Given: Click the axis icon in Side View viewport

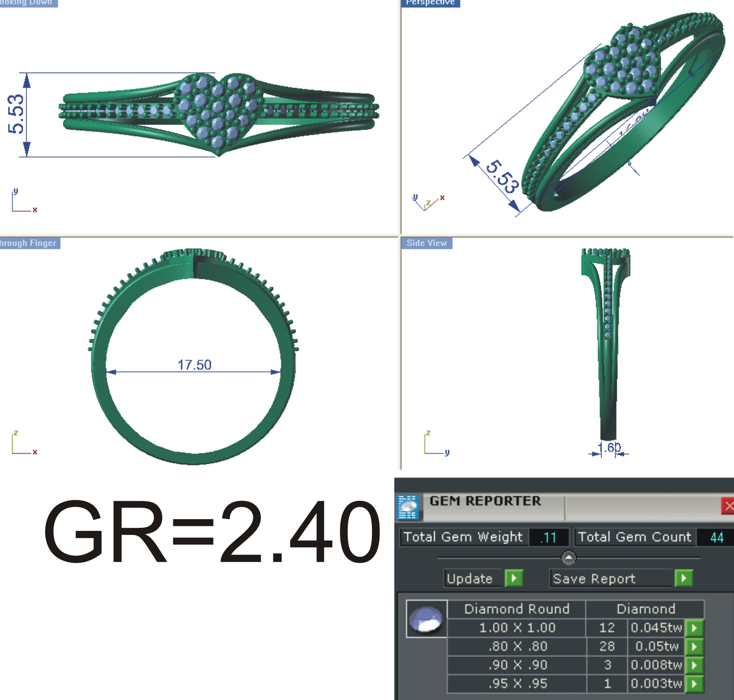Looking at the screenshot, I should pos(436,442).
